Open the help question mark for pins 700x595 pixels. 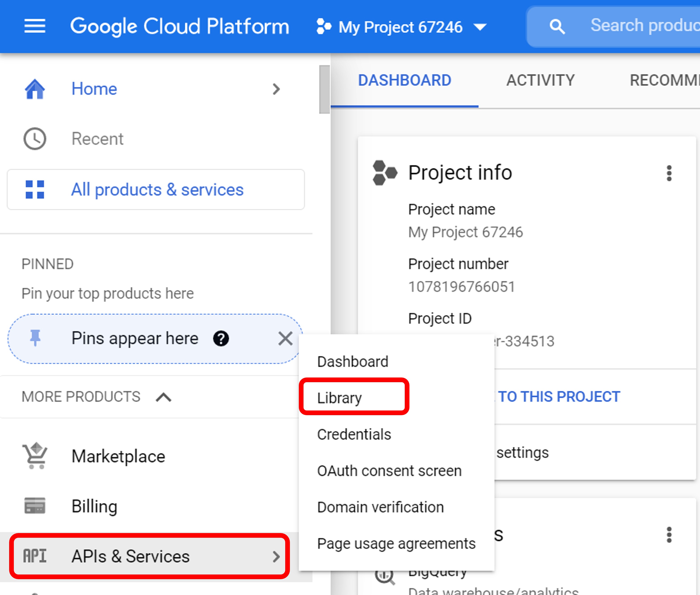pyautogui.click(x=221, y=339)
